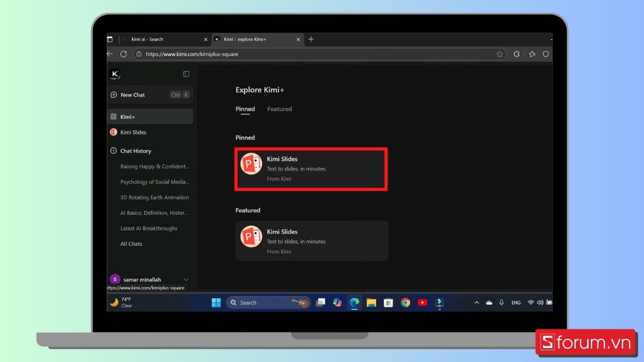This screenshot has height=362, width=644.
Task: Open browser essentials shield icon
Action: tap(546, 54)
